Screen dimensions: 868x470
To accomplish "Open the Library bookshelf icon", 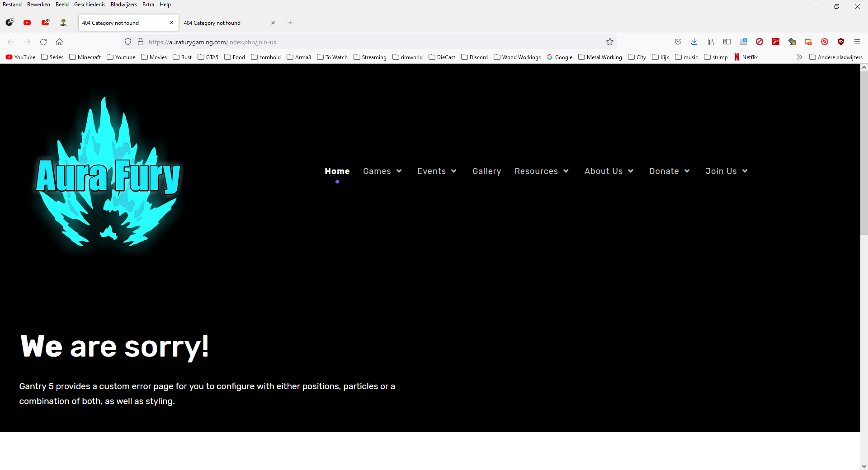I will (x=711, y=42).
